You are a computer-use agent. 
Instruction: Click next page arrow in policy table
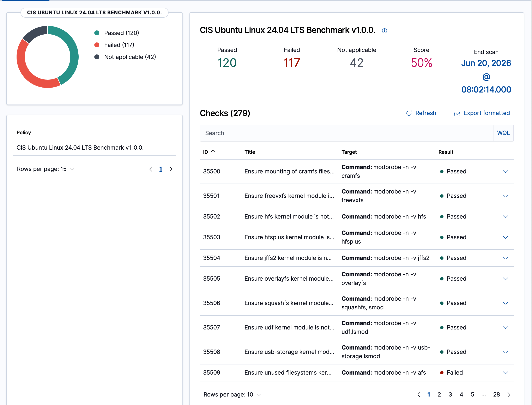click(171, 169)
